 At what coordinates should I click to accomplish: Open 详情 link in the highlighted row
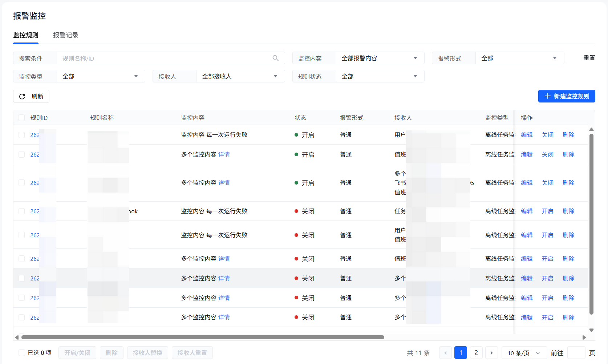tap(224, 278)
